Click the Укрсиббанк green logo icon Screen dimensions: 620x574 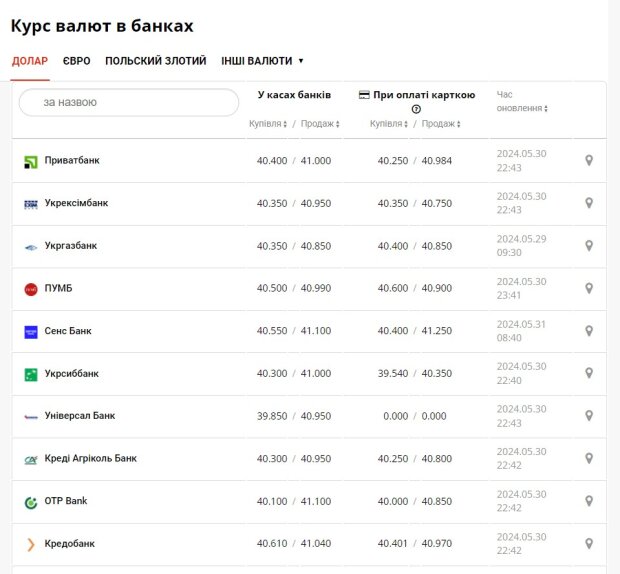tap(31, 374)
